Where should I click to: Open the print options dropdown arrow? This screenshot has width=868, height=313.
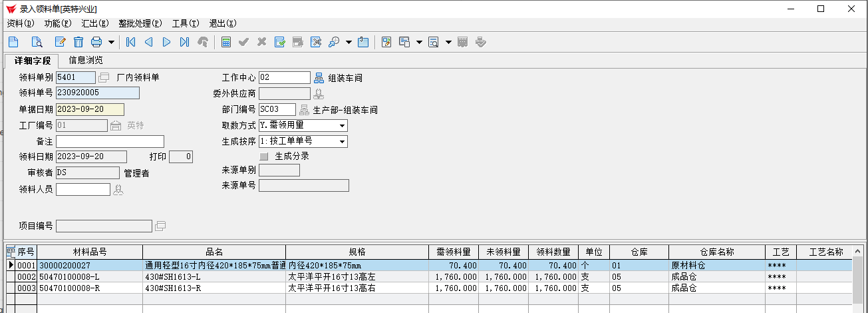(x=111, y=42)
